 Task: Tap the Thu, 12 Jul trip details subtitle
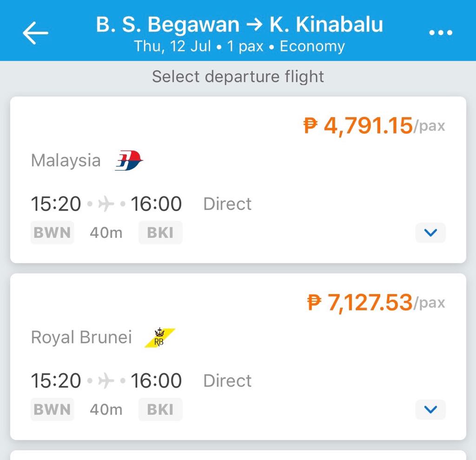239,46
